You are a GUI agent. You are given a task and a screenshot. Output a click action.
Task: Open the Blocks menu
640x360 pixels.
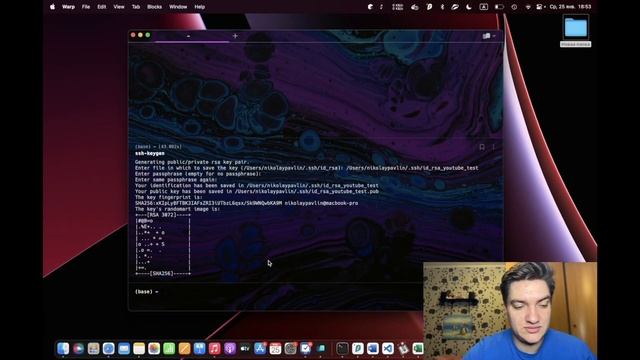[x=154, y=7]
